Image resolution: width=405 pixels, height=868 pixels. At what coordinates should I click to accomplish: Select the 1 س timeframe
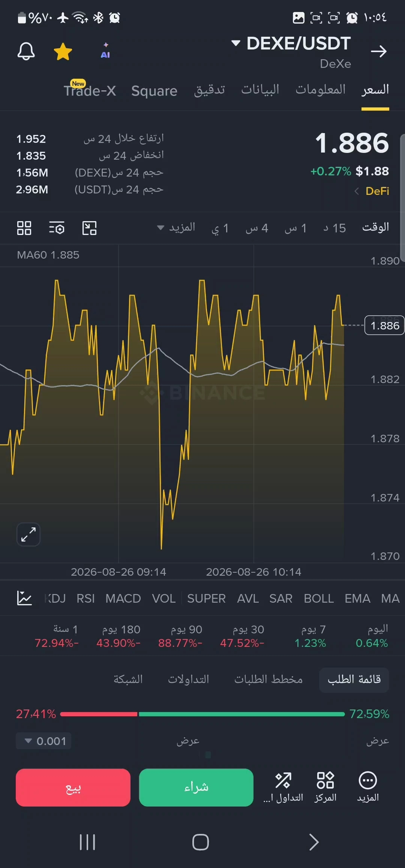296,228
